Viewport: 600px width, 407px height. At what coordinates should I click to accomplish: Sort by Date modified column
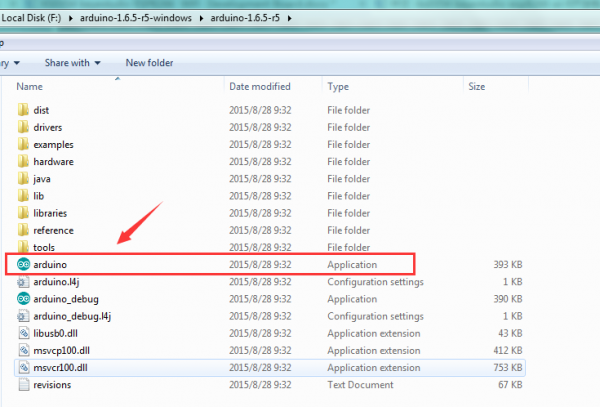click(x=260, y=86)
